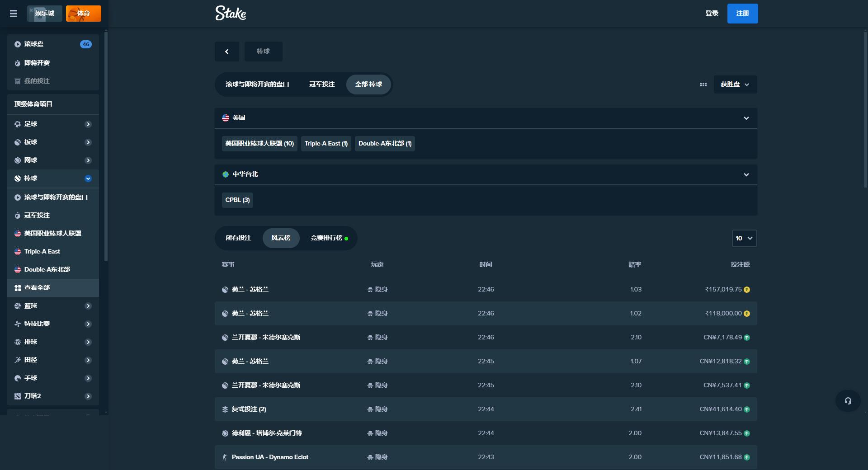Open live support headset icon
This screenshot has width=868, height=470.
848,401
